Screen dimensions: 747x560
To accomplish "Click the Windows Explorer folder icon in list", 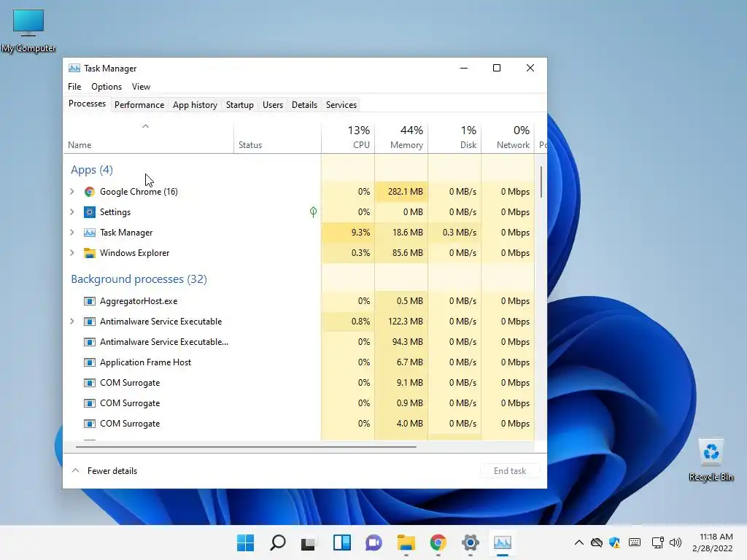I will click(x=89, y=253).
